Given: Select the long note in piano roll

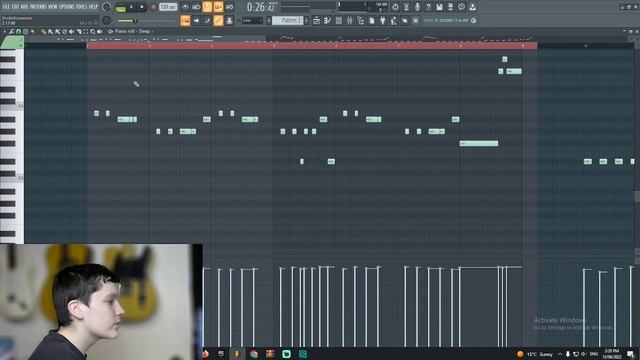Looking at the screenshot, I should point(479,143).
